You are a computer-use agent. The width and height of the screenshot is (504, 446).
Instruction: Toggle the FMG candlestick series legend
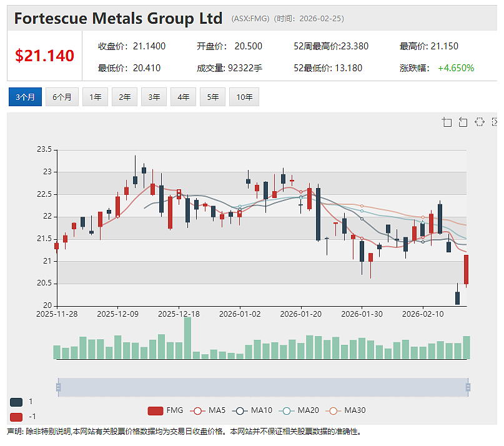[x=166, y=410]
